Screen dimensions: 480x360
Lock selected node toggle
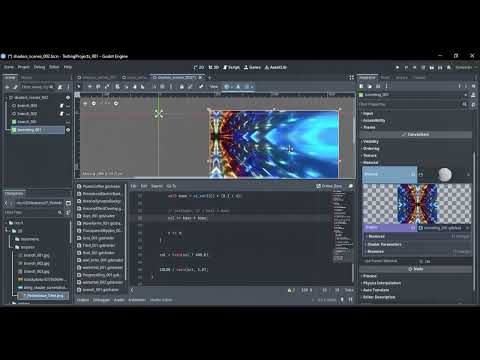[182, 87]
